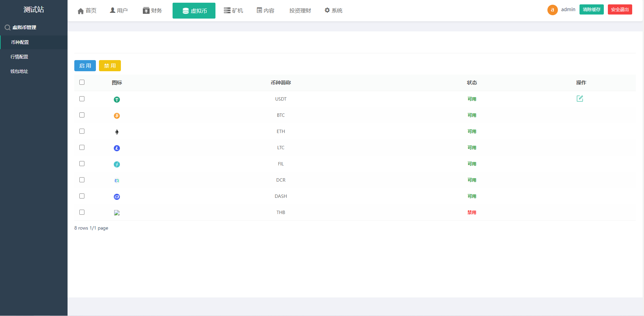Open the 矿机 menu in top navigation
644x316 pixels.
(233, 10)
